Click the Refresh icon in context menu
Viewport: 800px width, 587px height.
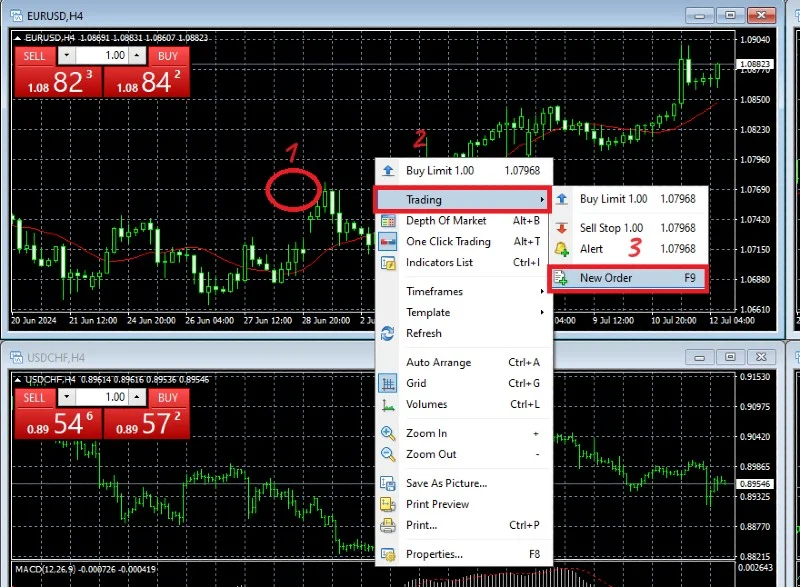388,334
